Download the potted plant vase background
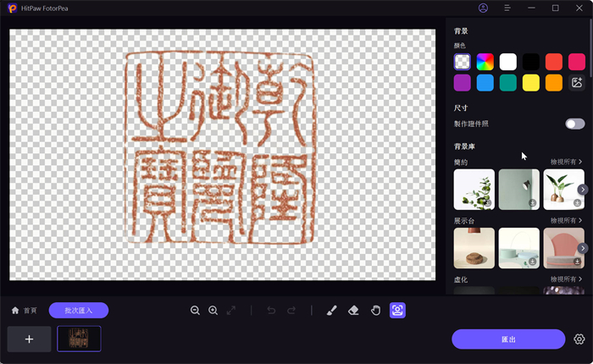The height and width of the screenshot is (364, 593). coord(577,203)
